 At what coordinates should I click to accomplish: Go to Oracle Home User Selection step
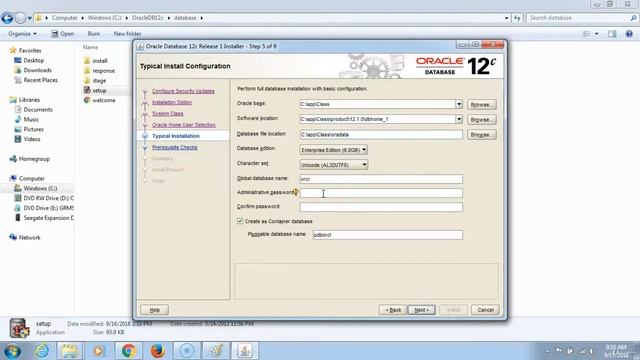tap(184, 125)
